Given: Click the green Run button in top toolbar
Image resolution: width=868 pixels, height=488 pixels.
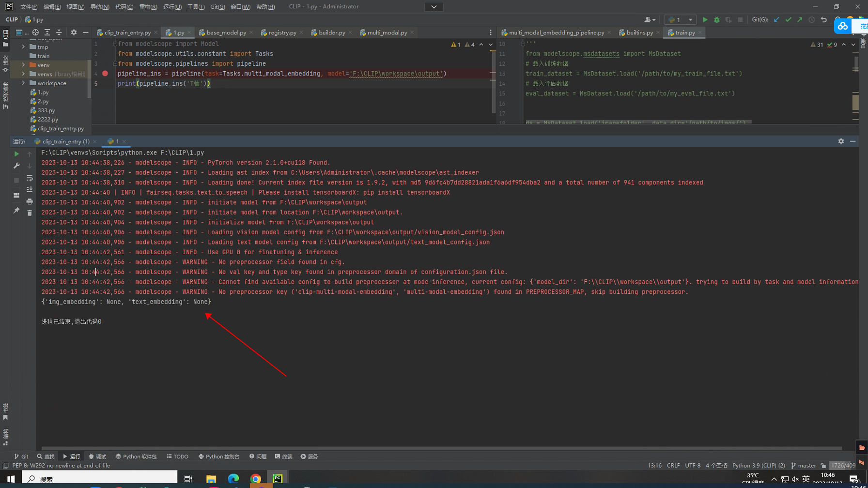Looking at the screenshot, I should [x=705, y=20].
